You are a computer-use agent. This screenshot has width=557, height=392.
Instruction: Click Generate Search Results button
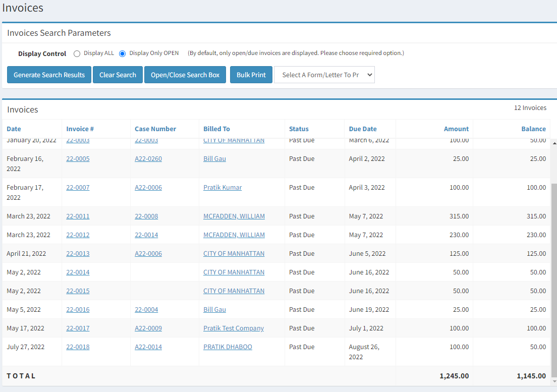pos(49,75)
